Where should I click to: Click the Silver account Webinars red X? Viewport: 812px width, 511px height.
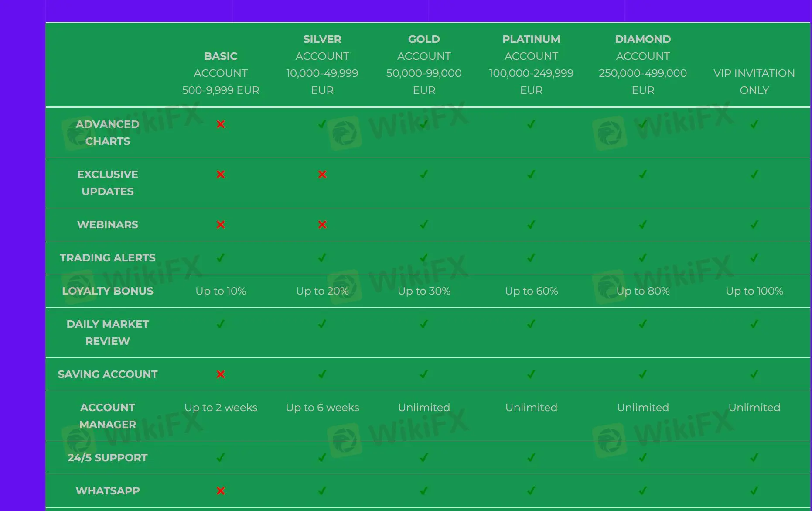pyautogui.click(x=322, y=225)
